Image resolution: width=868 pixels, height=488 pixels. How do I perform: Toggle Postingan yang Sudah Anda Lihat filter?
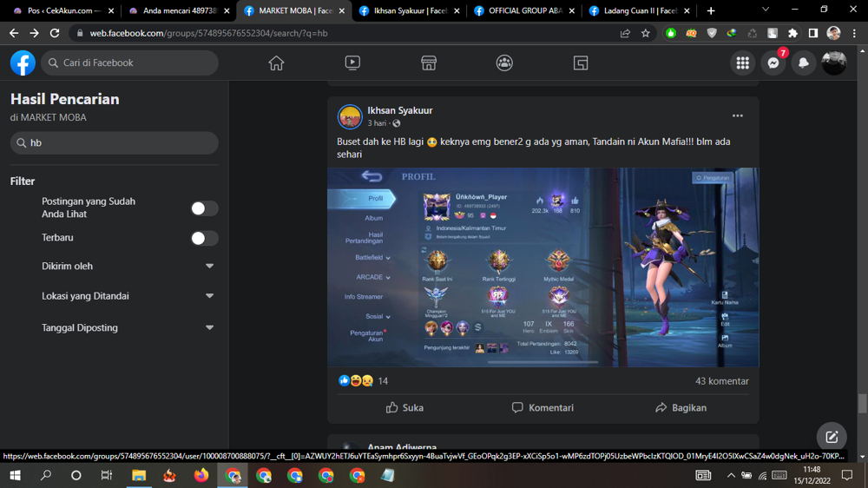(204, 208)
